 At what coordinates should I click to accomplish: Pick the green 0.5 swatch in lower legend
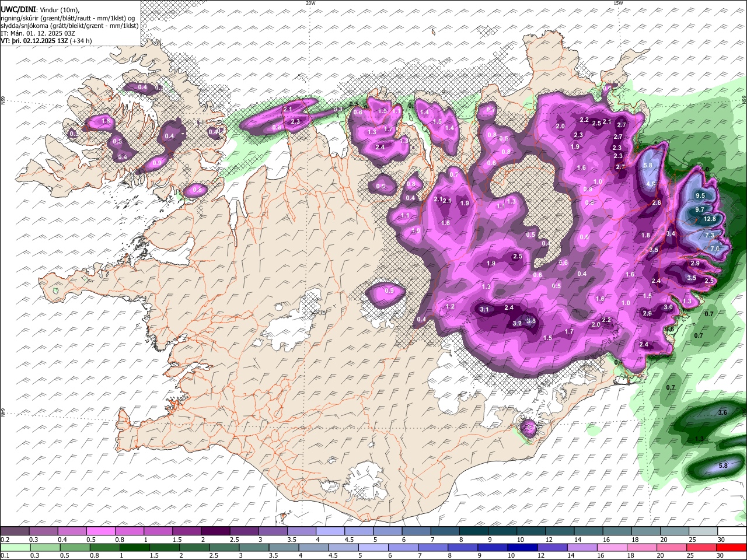75,547
